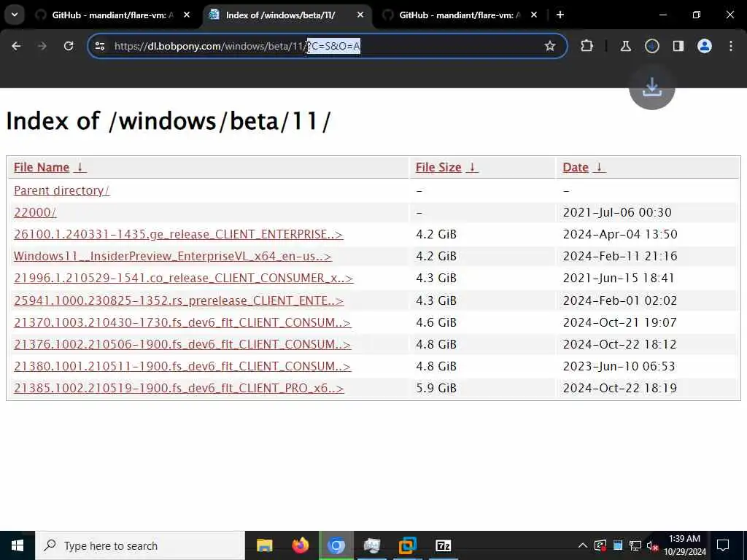Download 25941.1000.230825-1352.rs_prerelease file
Viewport: 747px width, 560px height.
(x=179, y=300)
